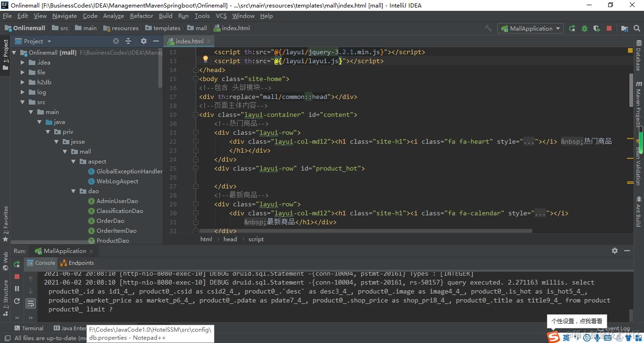Click script in editor breadcrumb
644x343 pixels.
point(256,239)
